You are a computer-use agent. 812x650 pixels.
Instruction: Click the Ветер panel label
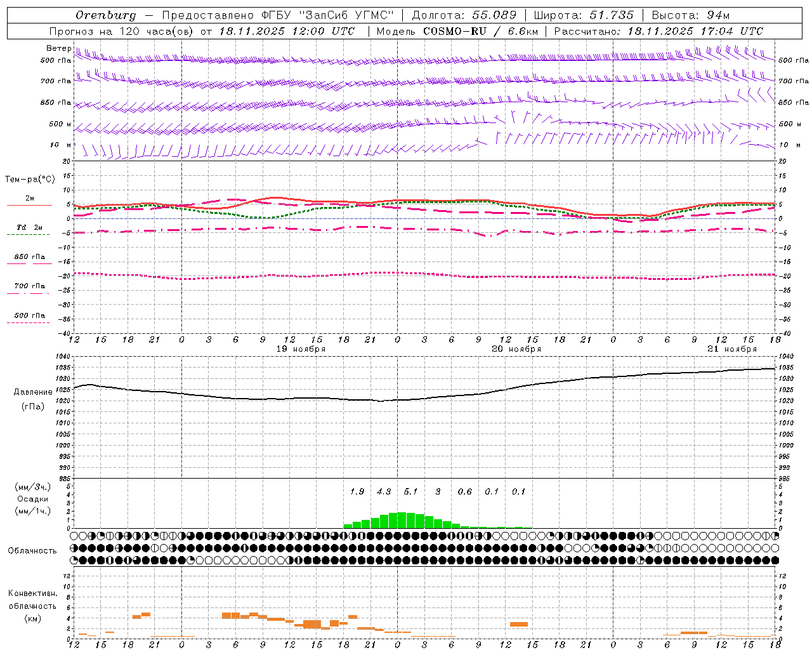(x=58, y=48)
